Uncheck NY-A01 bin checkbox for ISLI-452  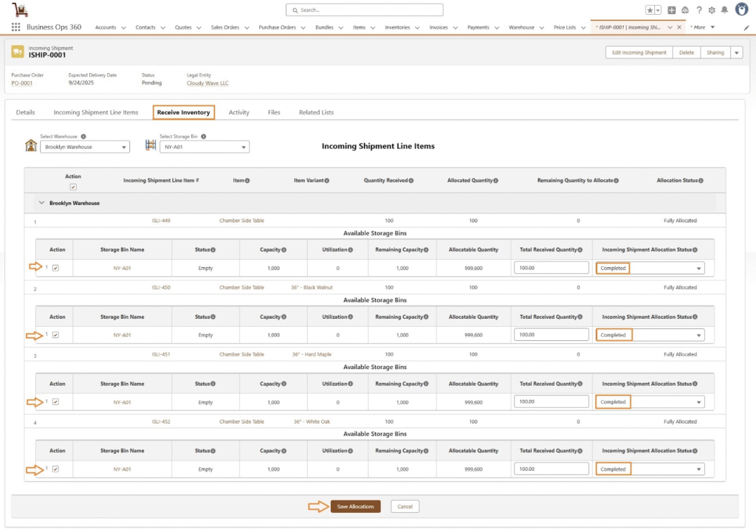tap(55, 469)
